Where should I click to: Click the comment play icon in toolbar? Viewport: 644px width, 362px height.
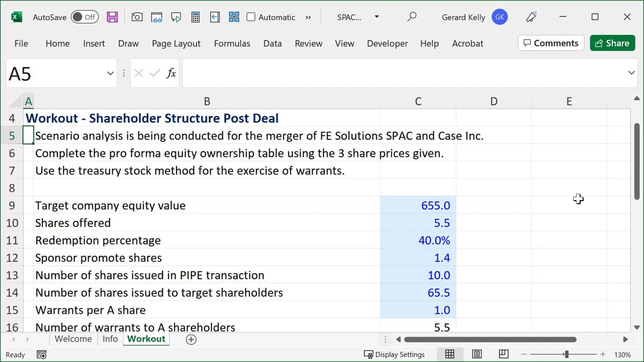176,17
